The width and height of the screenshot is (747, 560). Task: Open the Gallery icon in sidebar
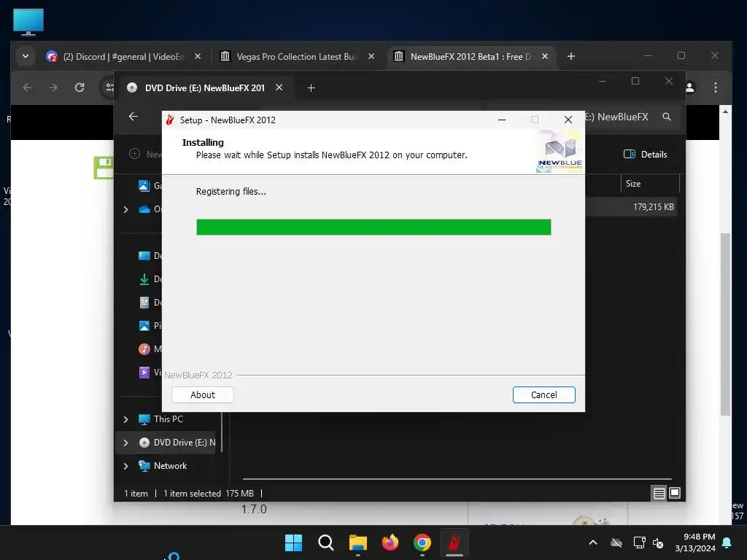pos(144,185)
